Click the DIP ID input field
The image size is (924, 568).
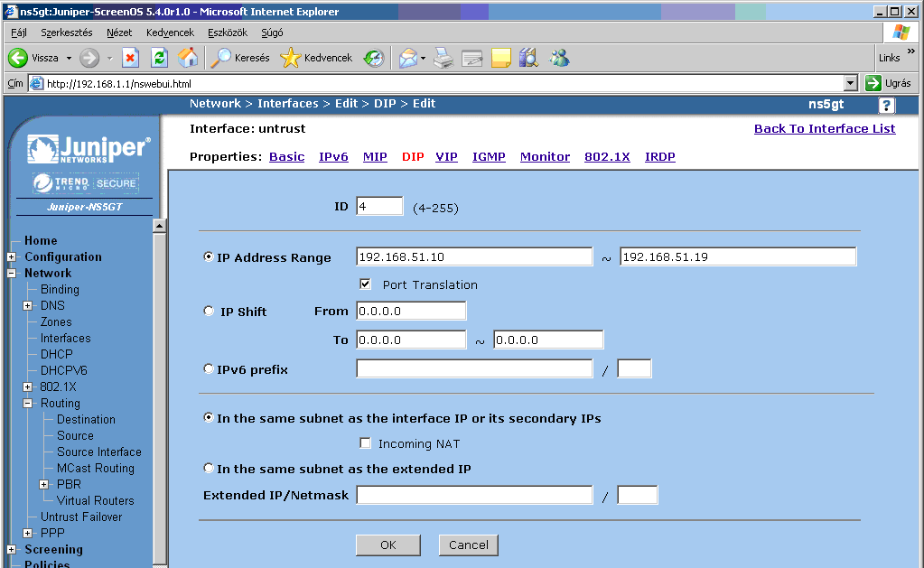pos(379,207)
